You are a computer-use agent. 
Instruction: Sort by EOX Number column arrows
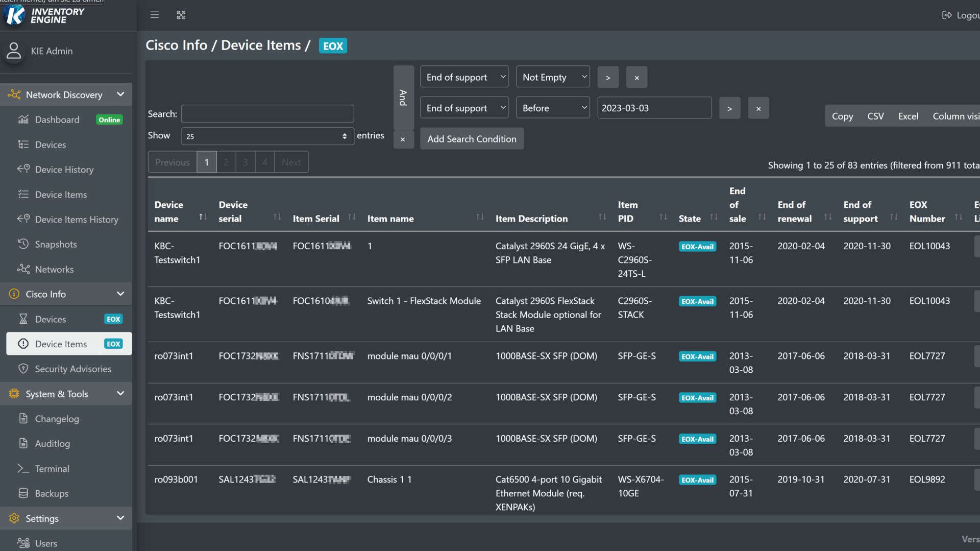pyautogui.click(x=959, y=218)
